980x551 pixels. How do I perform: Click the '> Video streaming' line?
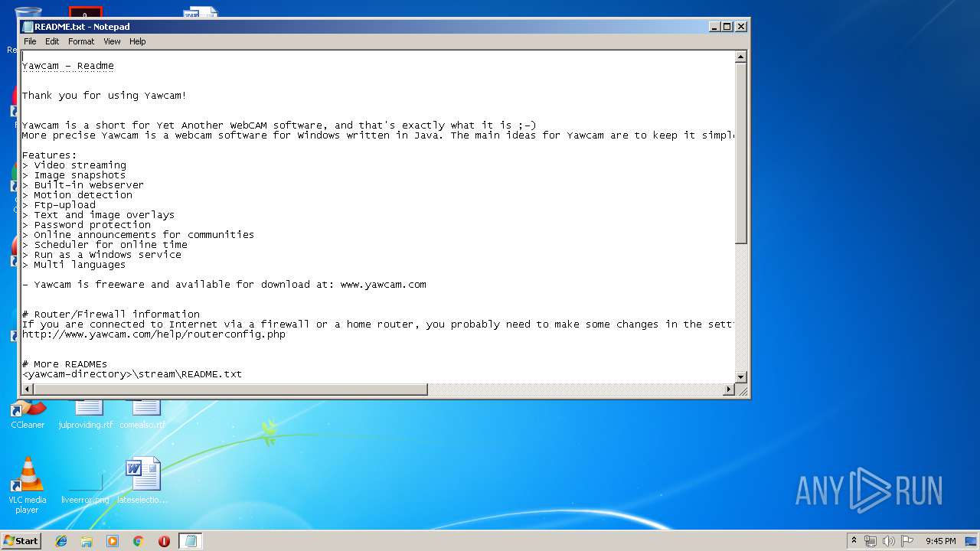(x=74, y=165)
